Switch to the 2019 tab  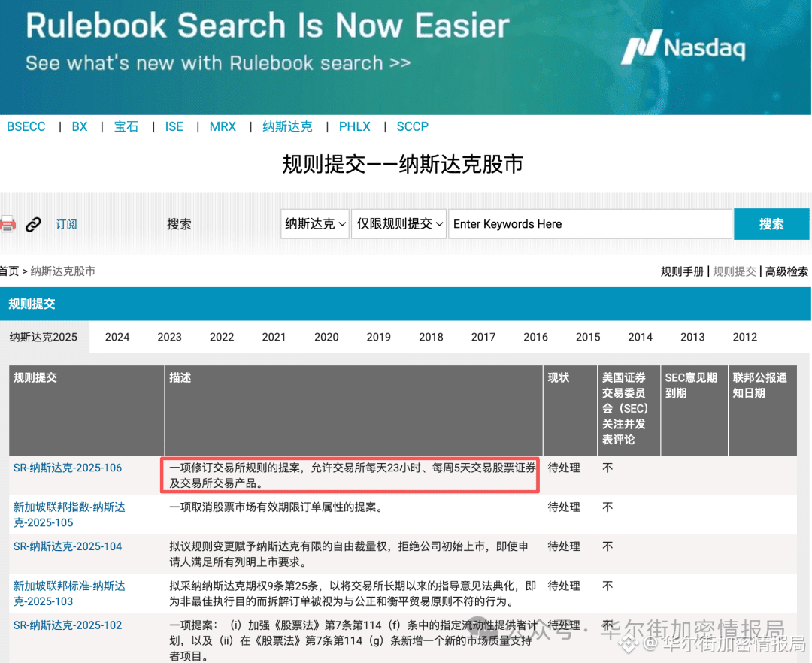[378, 337]
